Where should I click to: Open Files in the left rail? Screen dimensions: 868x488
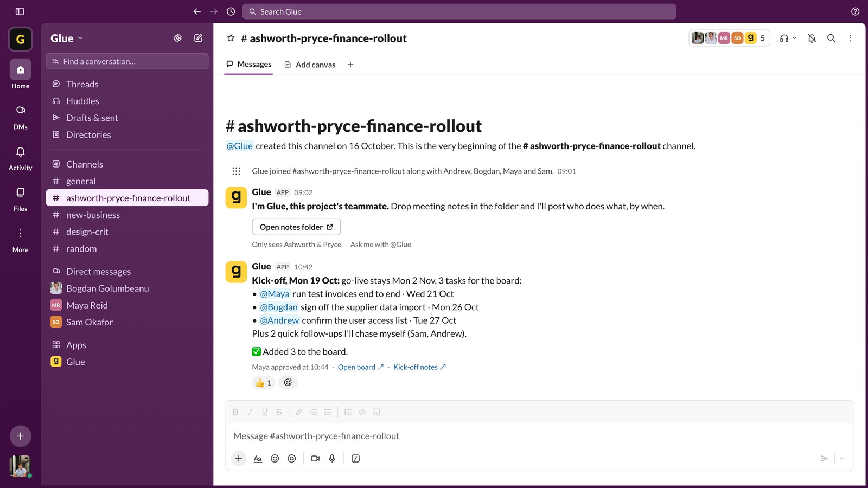(21, 198)
